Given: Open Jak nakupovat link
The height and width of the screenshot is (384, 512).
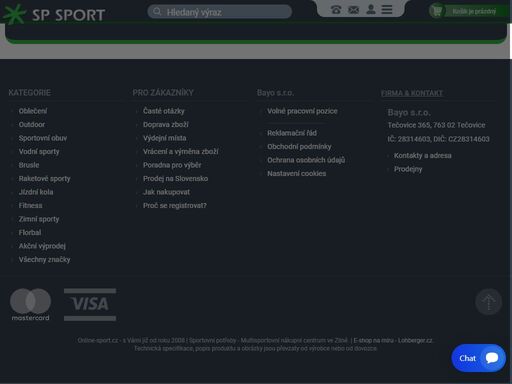Looking at the screenshot, I should (166, 192).
